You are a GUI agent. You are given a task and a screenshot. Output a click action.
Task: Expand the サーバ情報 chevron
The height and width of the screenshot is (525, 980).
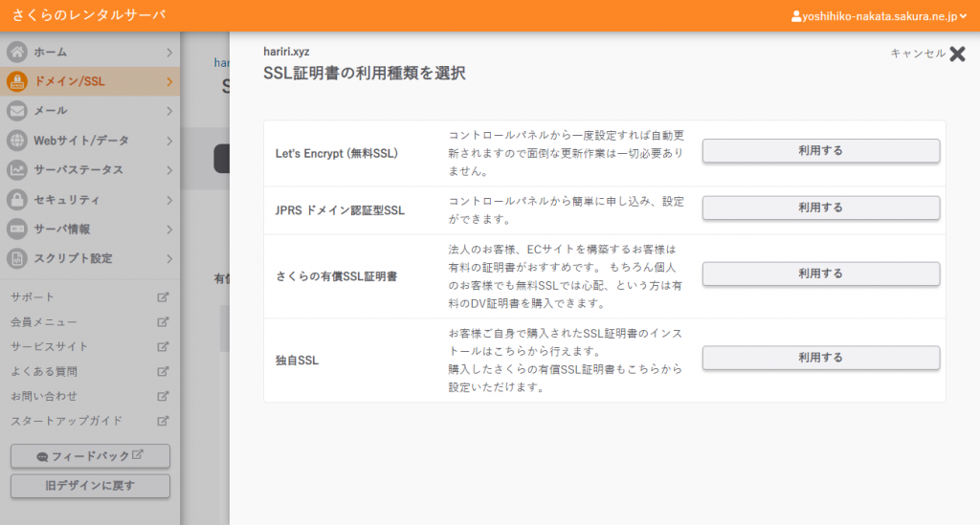point(169,230)
